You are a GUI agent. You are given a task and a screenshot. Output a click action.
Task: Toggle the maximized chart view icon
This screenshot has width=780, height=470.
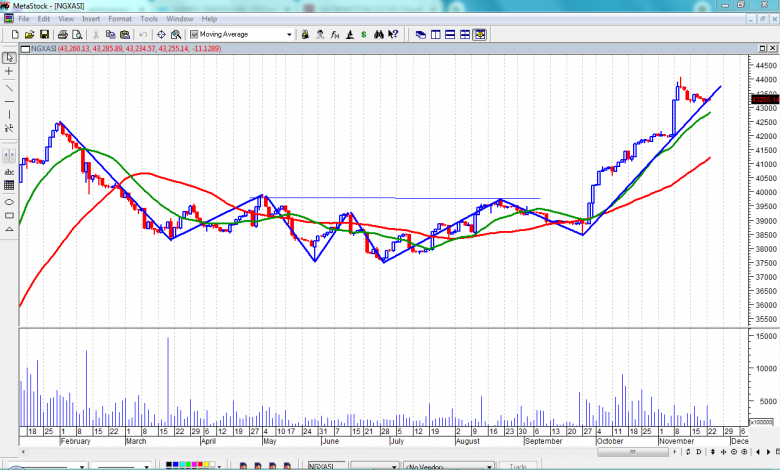tap(480, 34)
